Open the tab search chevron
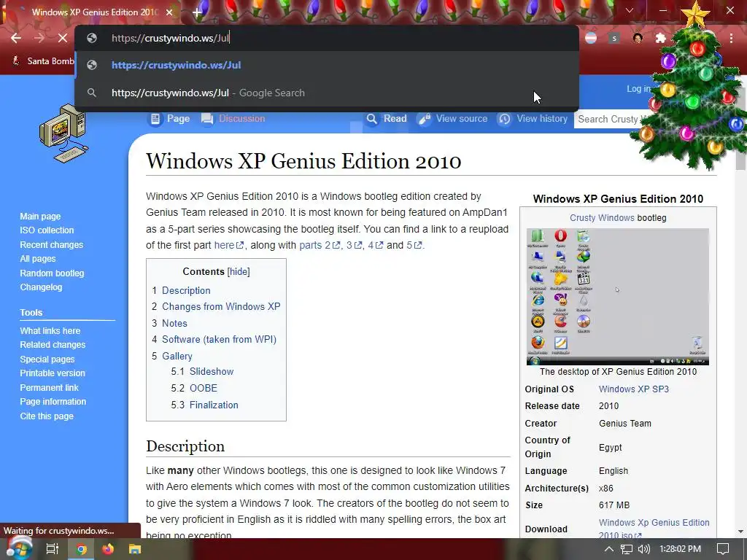The height and width of the screenshot is (560, 747). click(x=630, y=10)
